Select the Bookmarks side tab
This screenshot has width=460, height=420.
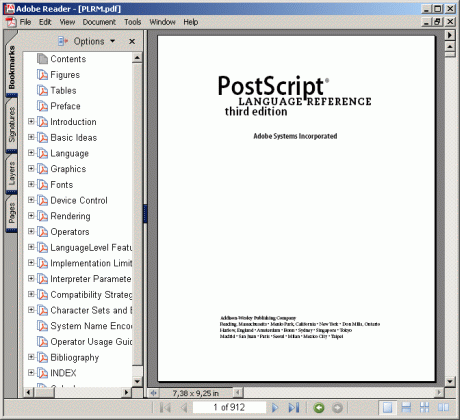(x=12, y=67)
